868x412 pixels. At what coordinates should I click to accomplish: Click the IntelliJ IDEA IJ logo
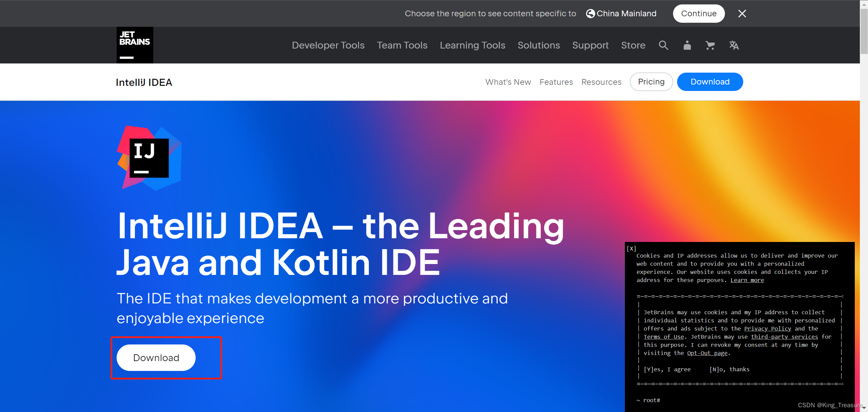click(149, 158)
